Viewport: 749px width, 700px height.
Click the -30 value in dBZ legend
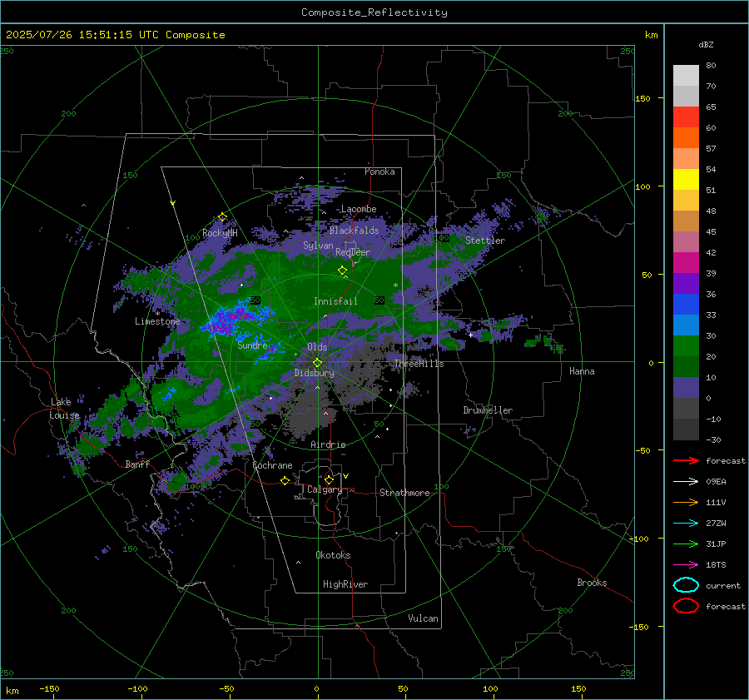713,439
